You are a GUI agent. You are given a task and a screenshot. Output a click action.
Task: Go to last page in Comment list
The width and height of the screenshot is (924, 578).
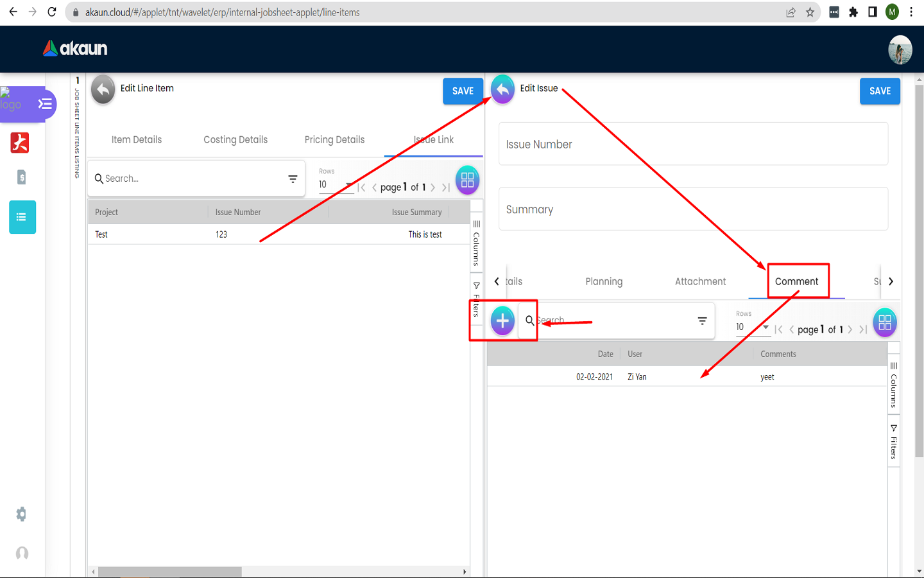[863, 329]
